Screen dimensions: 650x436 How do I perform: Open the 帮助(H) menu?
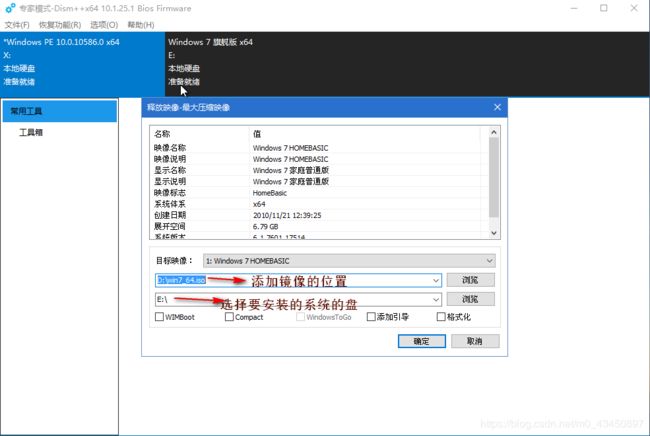pyautogui.click(x=141, y=25)
